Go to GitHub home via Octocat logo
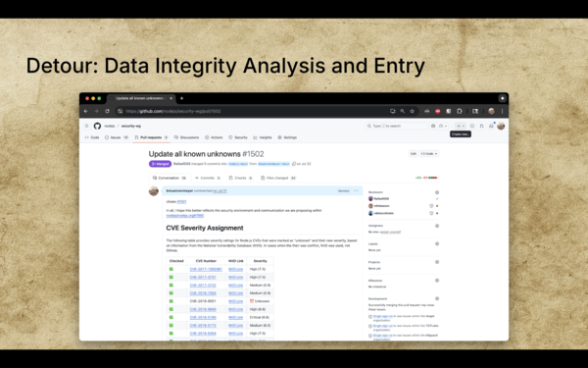Image resolution: width=588 pixels, height=368 pixels. (x=97, y=126)
